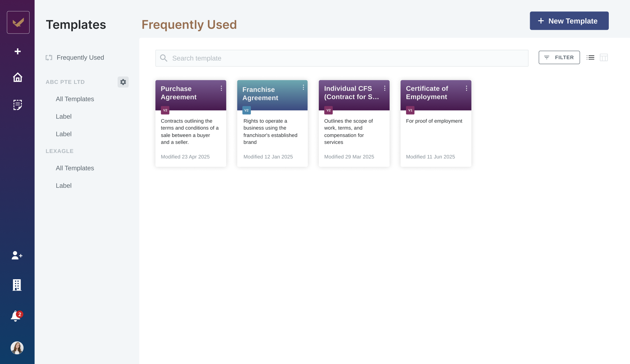
Task: Select the company building icon
Action: pyautogui.click(x=17, y=285)
